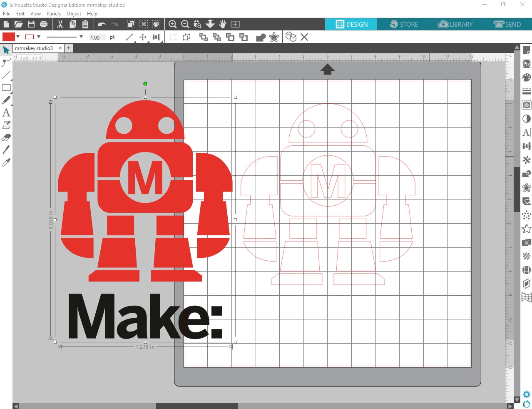Switch to the SEND tab

click(x=507, y=24)
